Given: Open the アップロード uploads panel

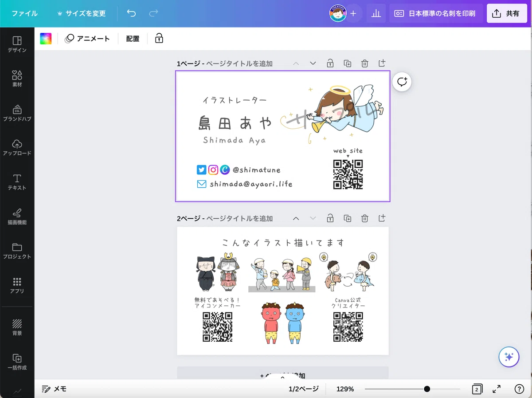Looking at the screenshot, I should tap(17, 148).
